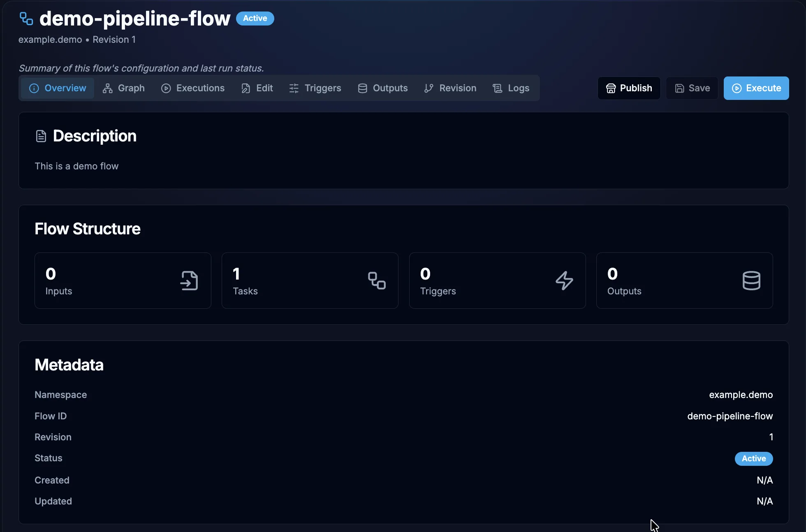View the Logs tab

pyautogui.click(x=511, y=88)
